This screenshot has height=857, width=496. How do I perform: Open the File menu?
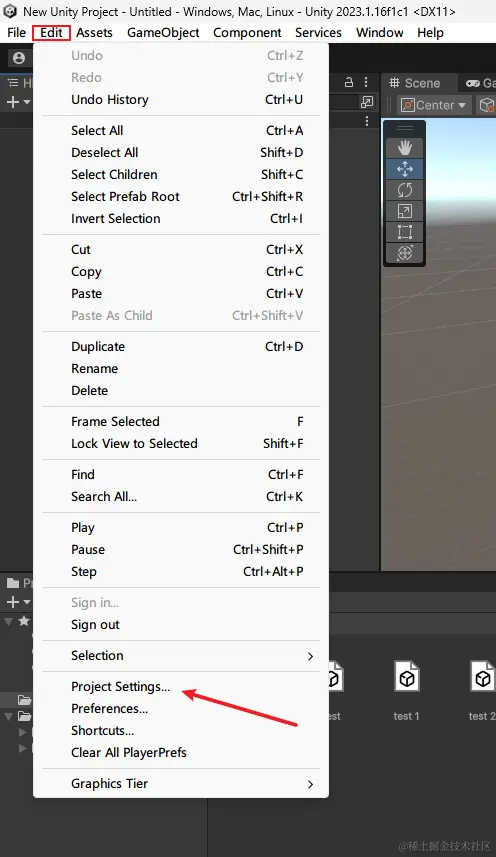(x=16, y=33)
